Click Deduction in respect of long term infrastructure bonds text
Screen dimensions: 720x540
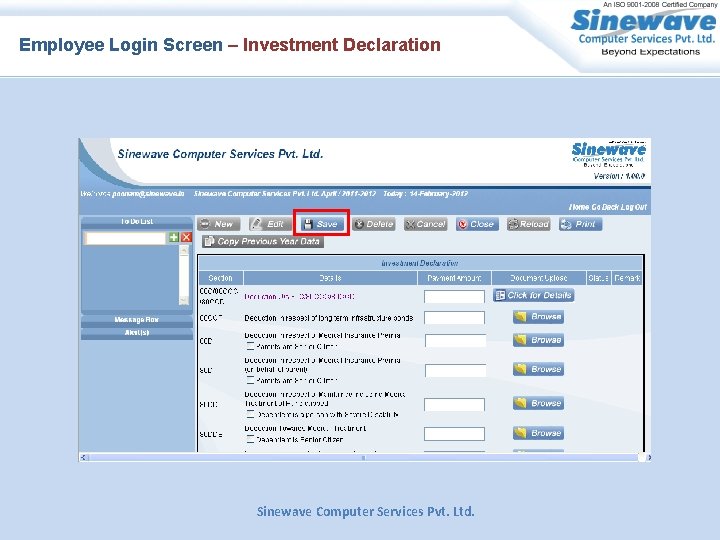tap(329, 318)
